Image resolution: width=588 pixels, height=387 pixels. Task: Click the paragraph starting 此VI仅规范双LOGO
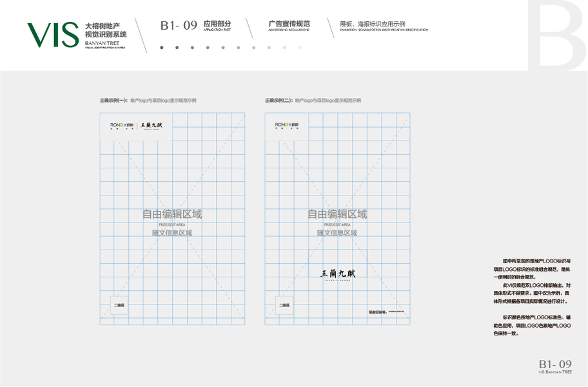click(532, 293)
